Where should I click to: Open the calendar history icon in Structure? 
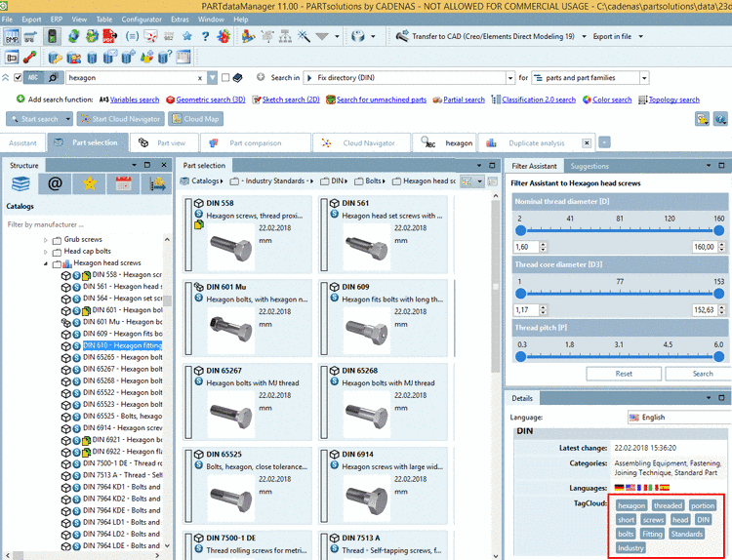(x=123, y=183)
